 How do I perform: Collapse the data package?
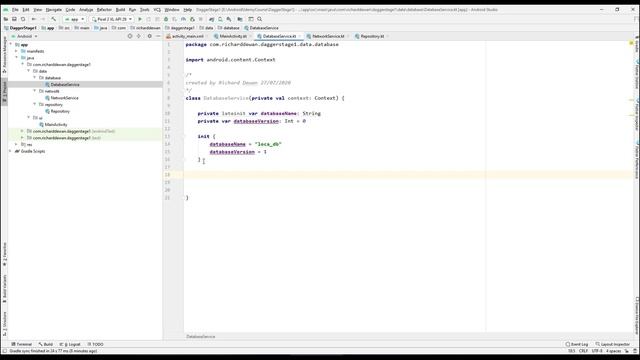tap(29, 71)
